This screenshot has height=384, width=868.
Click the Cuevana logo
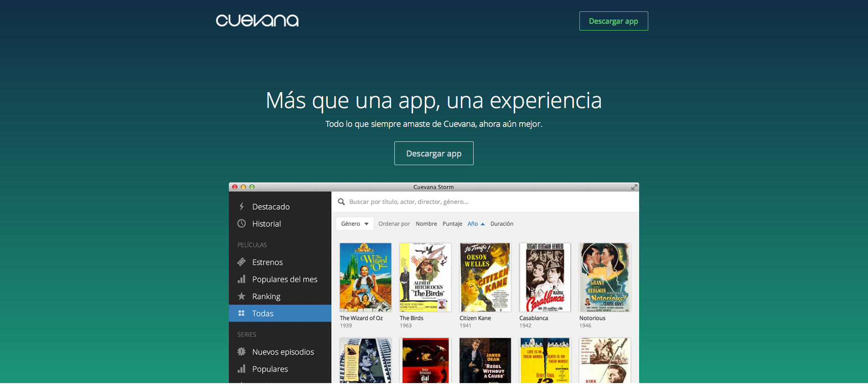(x=257, y=21)
